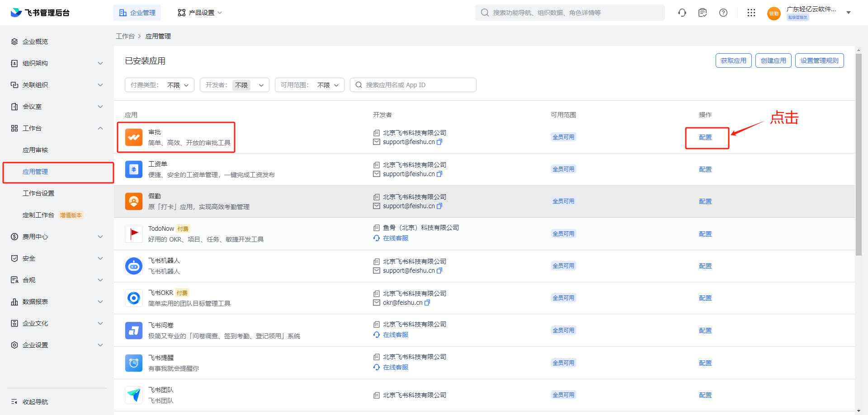Select 应用管理 in sidebar
The height and width of the screenshot is (415, 868).
[x=35, y=172]
